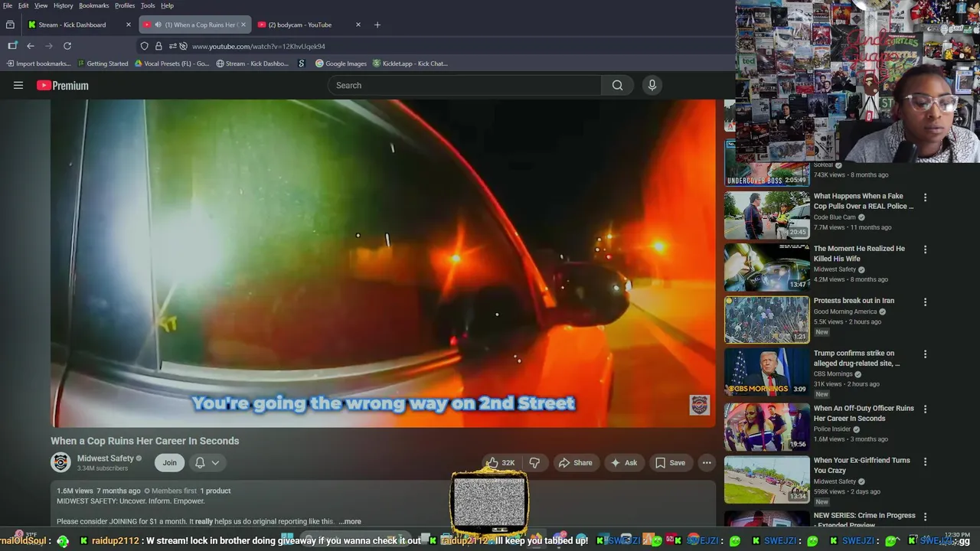This screenshot has height=551, width=980.
Task: Open site permissions icon in address bar
Action: (172, 46)
